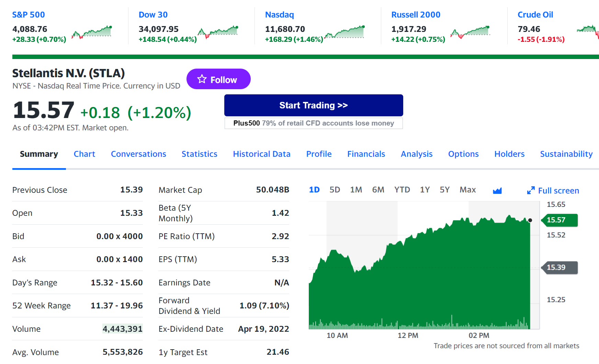
Task: Open the Russell 2000 index link
Action: tap(416, 15)
